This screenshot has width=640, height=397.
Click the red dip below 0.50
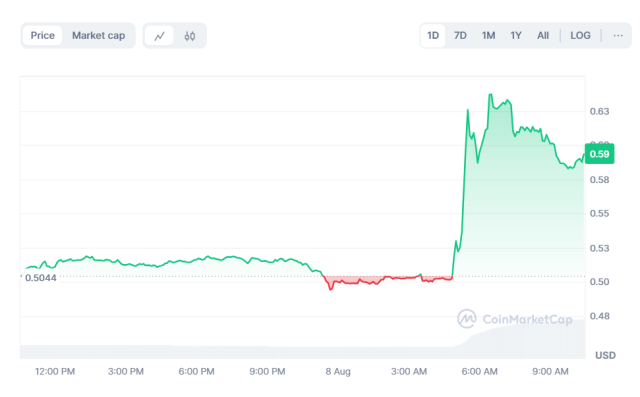point(331,288)
